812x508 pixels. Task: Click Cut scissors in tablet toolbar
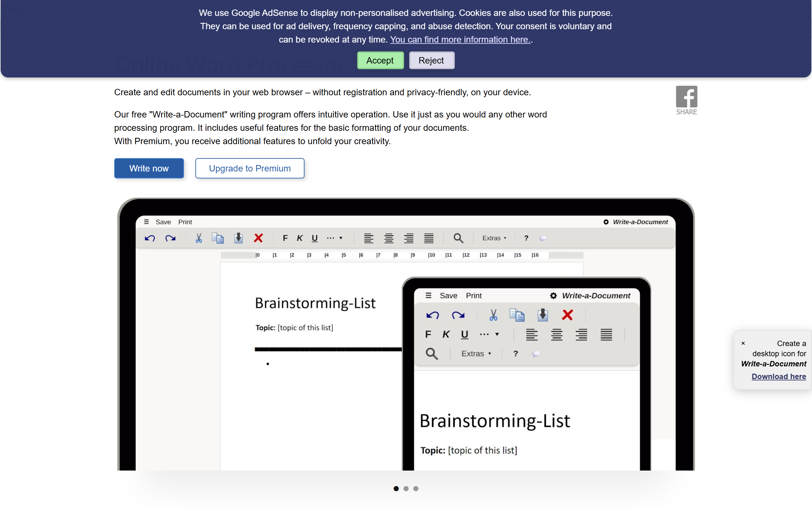pyautogui.click(x=493, y=315)
